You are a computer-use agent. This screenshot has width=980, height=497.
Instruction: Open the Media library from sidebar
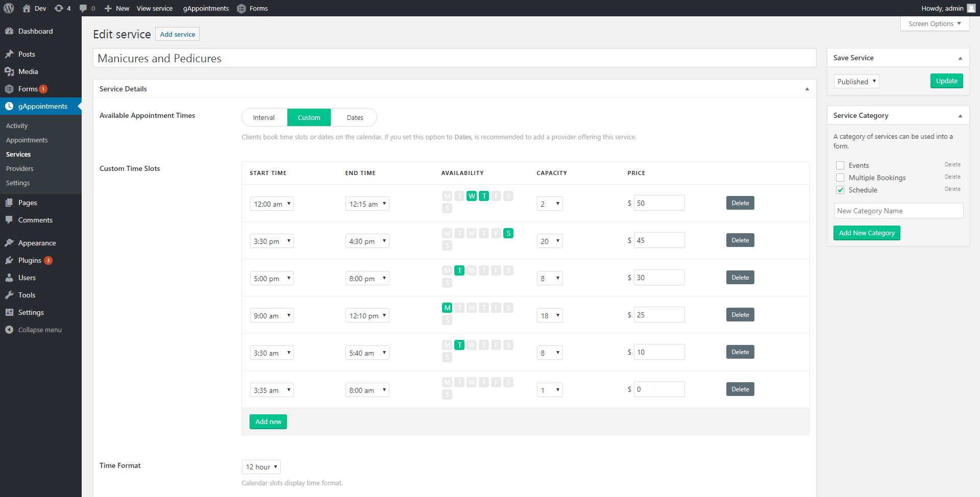(x=28, y=71)
